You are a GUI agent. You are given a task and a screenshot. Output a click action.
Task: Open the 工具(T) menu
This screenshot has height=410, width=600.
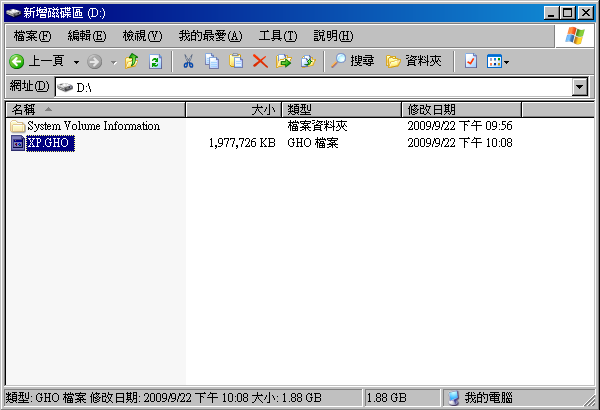click(278, 36)
